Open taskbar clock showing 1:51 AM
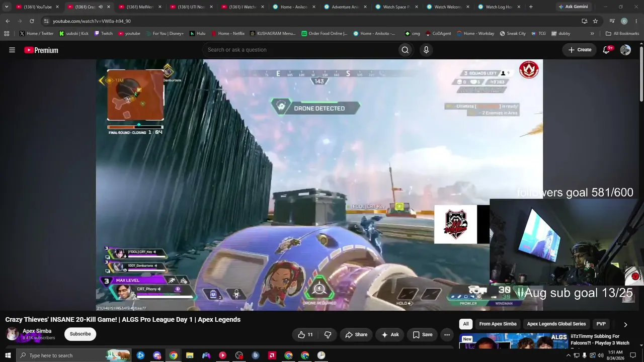Screen dimensions: 644x362 point(615,355)
